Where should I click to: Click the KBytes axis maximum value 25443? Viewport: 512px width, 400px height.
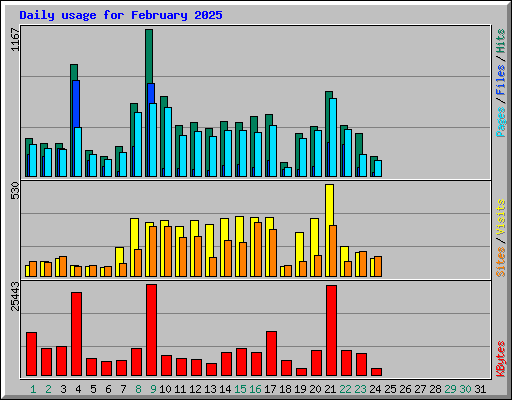tap(15, 296)
